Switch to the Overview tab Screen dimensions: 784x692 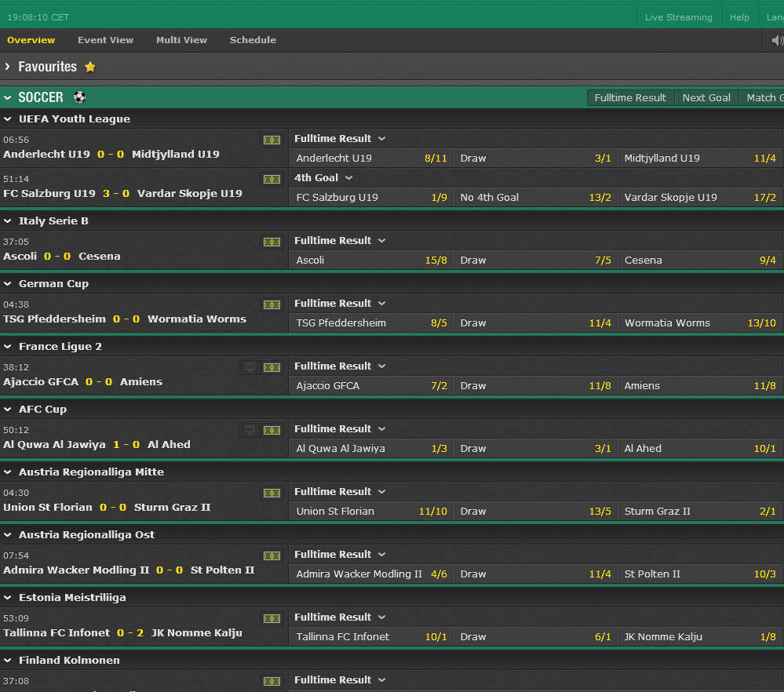31,40
